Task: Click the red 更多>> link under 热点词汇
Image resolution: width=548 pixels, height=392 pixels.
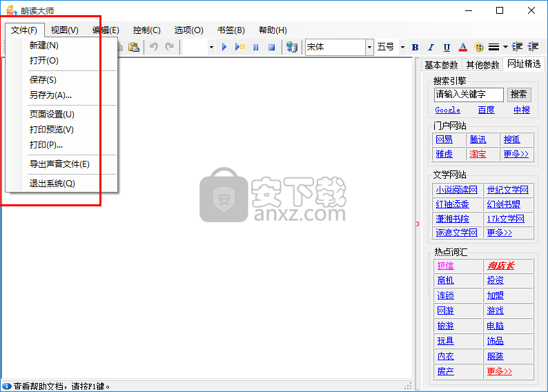Action: [x=500, y=371]
